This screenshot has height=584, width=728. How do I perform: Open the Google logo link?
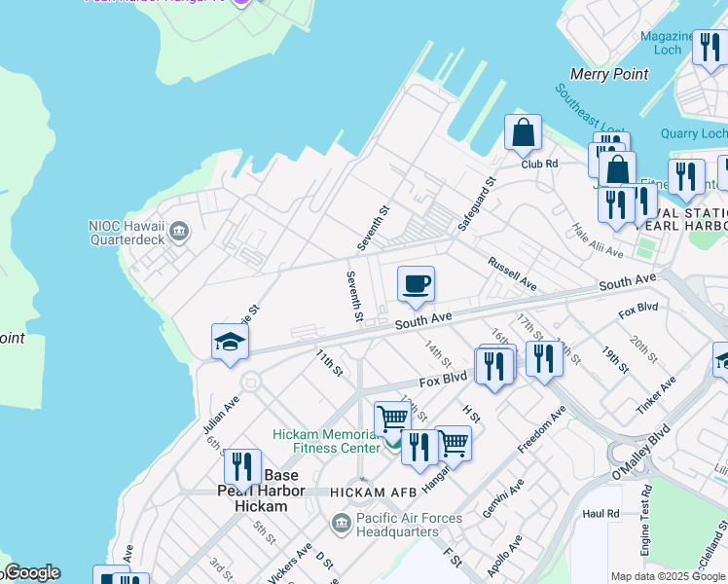tap(31, 572)
